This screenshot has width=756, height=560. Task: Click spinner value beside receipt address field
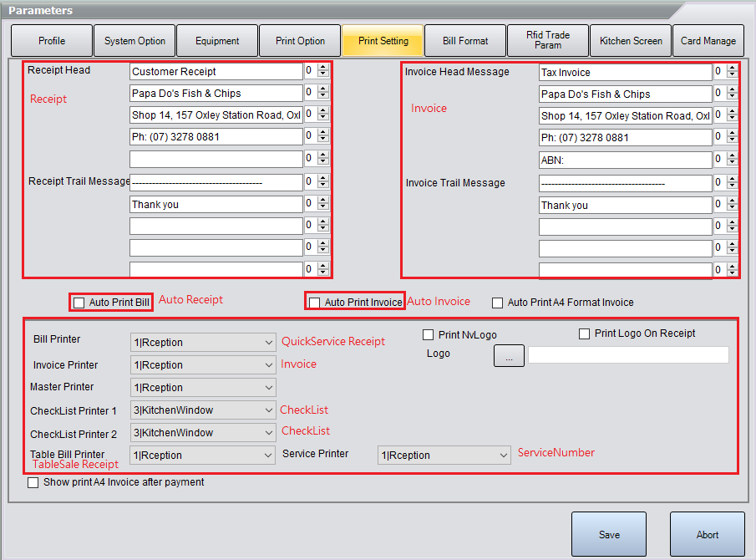click(x=311, y=115)
